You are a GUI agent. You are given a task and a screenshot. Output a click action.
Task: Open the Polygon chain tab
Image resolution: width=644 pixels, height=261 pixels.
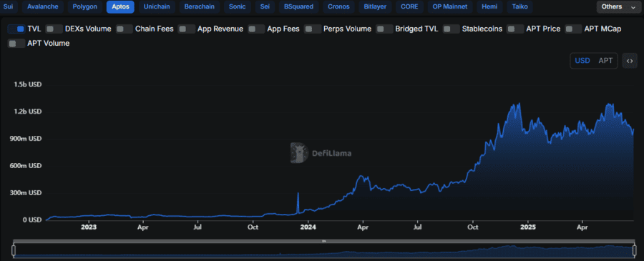[x=84, y=7]
